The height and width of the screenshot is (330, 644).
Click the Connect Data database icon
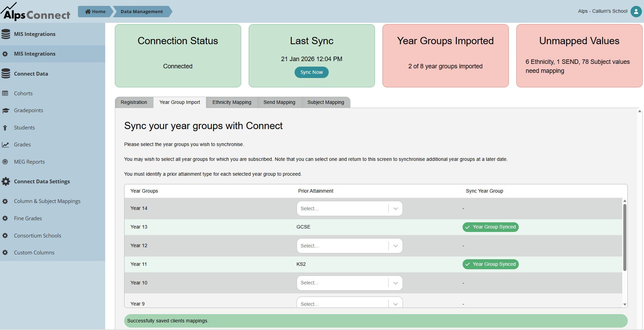tap(6, 74)
